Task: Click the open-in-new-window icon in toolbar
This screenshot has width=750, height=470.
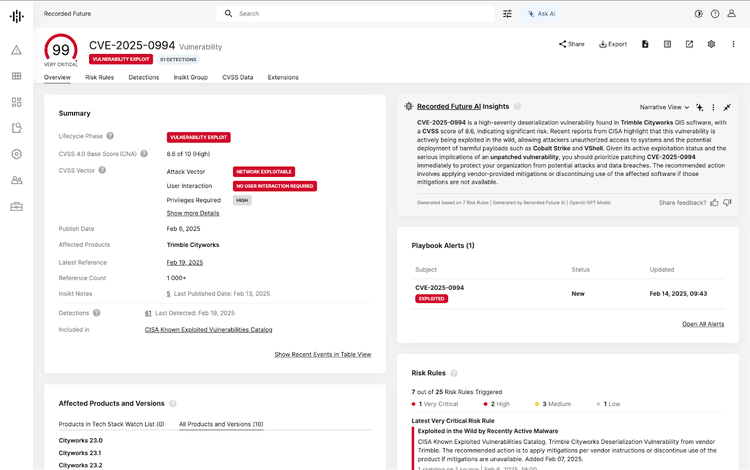Action: click(x=689, y=44)
